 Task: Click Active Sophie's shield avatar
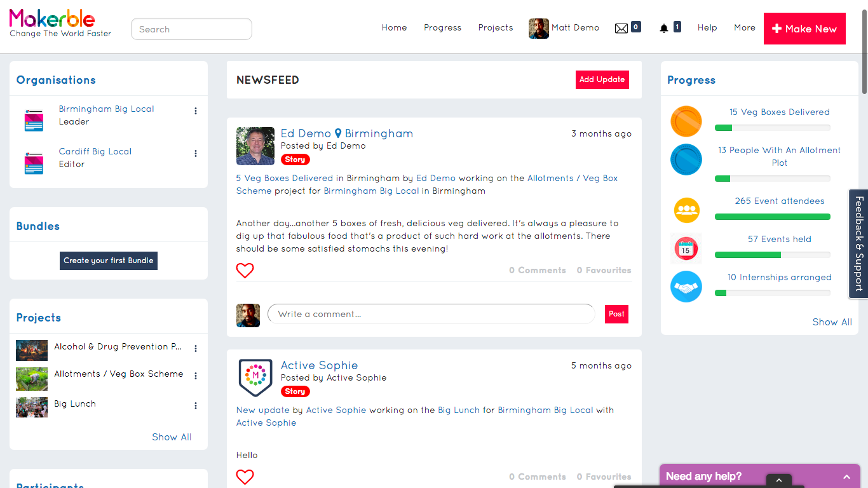pos(255,377)
